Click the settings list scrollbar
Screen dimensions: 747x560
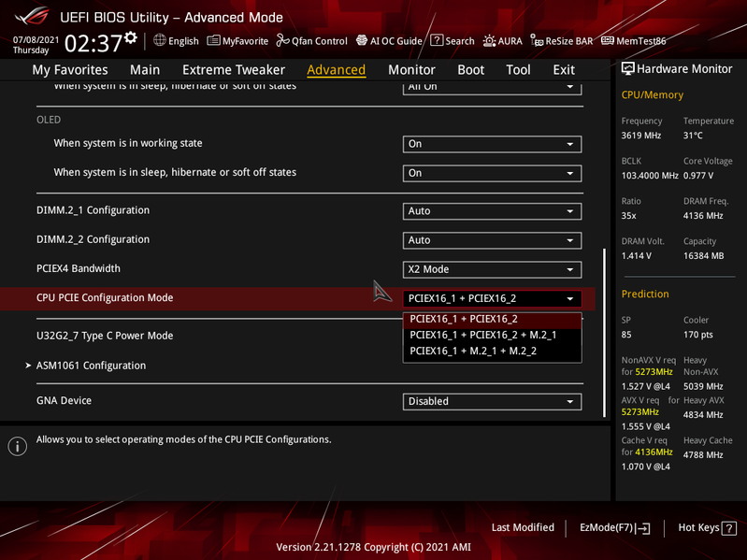[x=605, y=333]
